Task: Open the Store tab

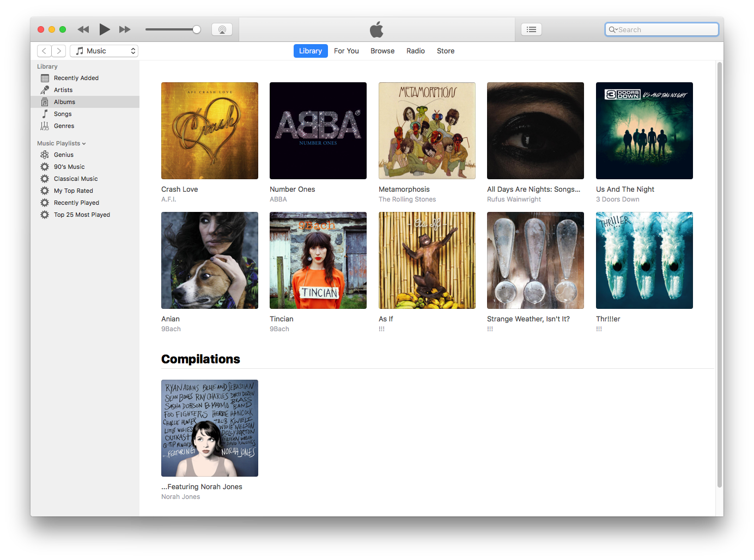Action: click(445, 51)
